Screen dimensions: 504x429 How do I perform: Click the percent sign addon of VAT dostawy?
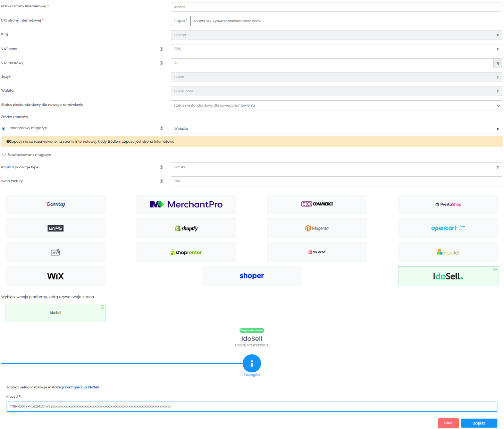coord(498,63)
